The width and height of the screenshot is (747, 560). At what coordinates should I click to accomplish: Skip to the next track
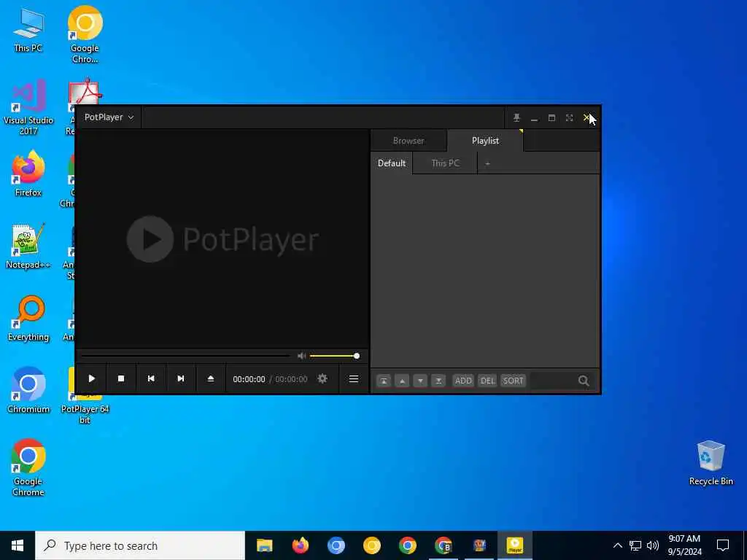click(181, 378)
